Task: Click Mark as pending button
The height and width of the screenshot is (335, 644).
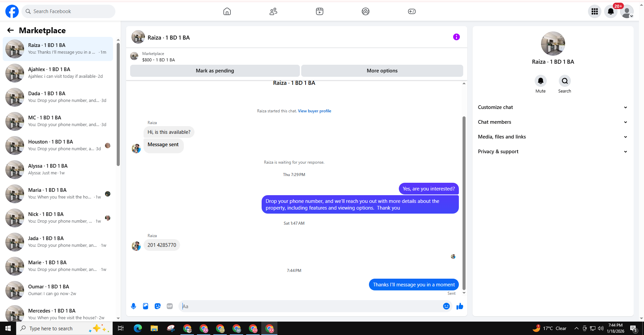Action: click(x=215, y=71)
